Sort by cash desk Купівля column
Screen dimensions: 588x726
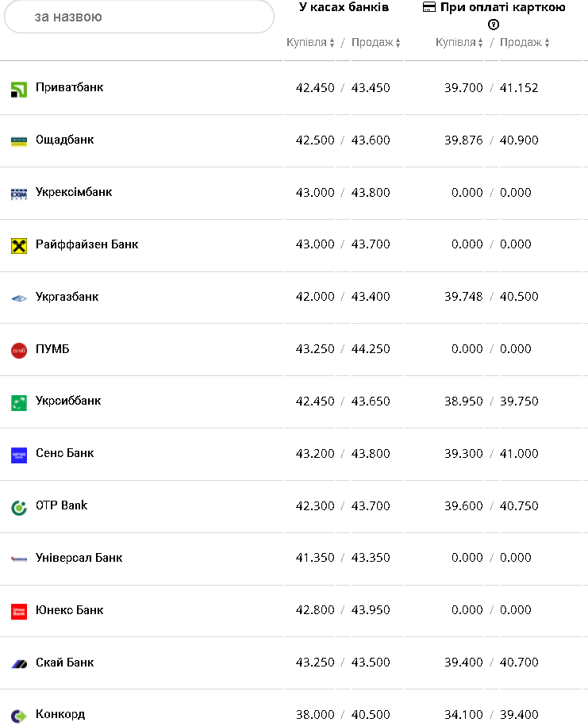(310, 43)
